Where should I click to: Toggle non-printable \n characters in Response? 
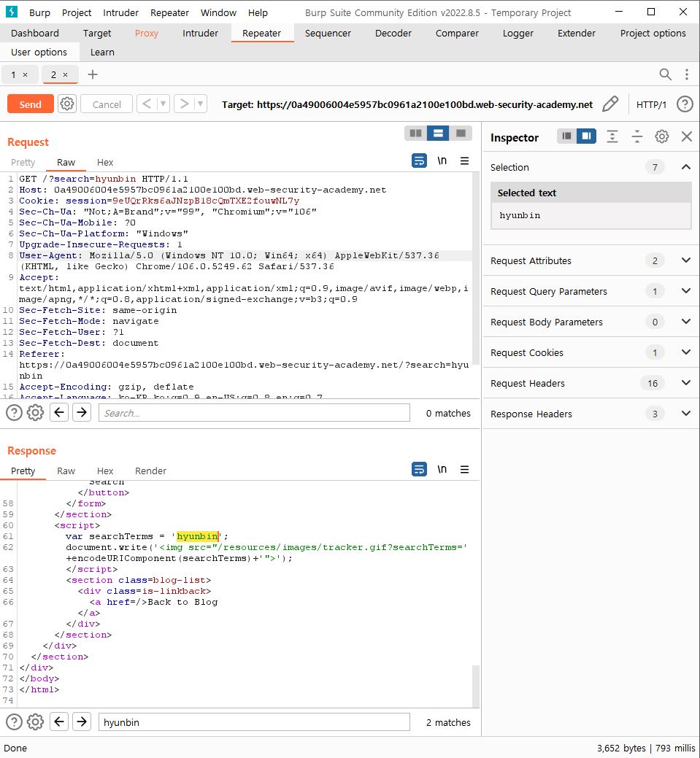[x=442, y=469]
